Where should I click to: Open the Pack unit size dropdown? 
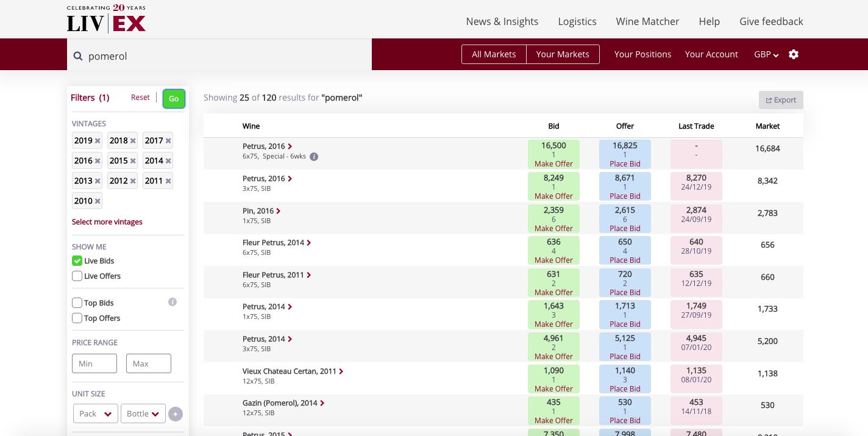[95, 413]
